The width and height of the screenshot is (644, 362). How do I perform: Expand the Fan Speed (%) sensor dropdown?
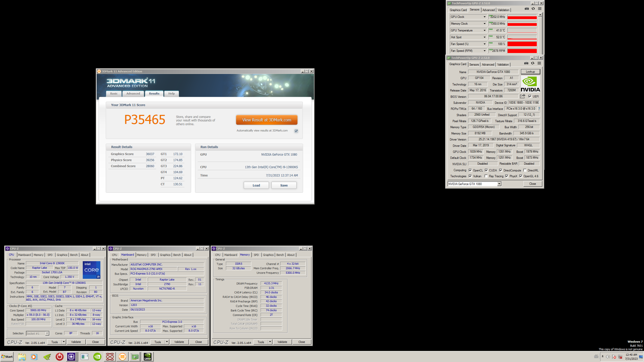click(485, 44)
